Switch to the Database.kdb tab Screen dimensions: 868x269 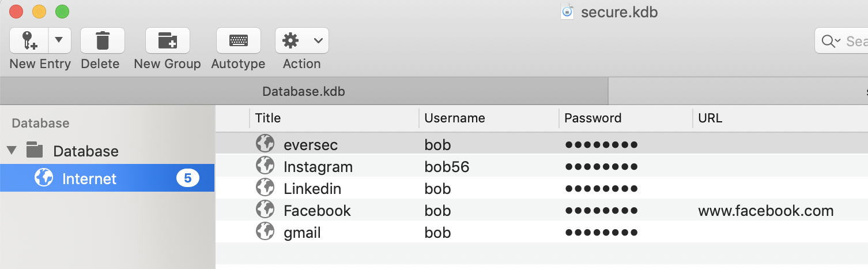304,91
